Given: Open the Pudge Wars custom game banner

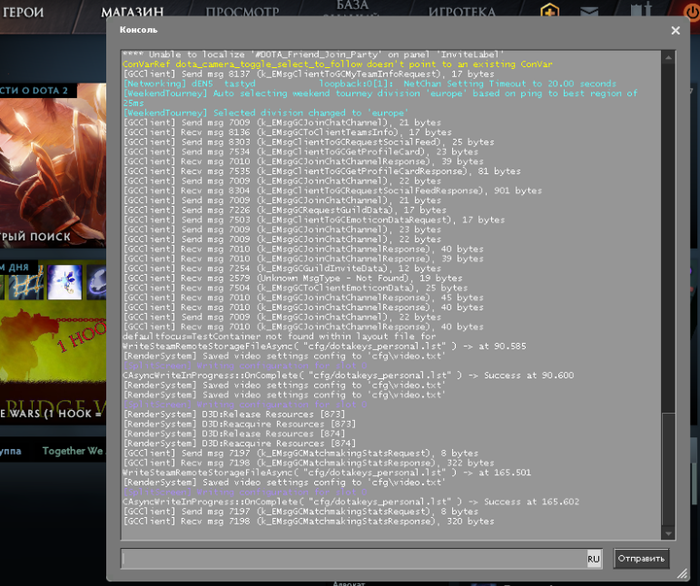Looking at the screenshot, I should pyautogui.click(x=53, y=364).
